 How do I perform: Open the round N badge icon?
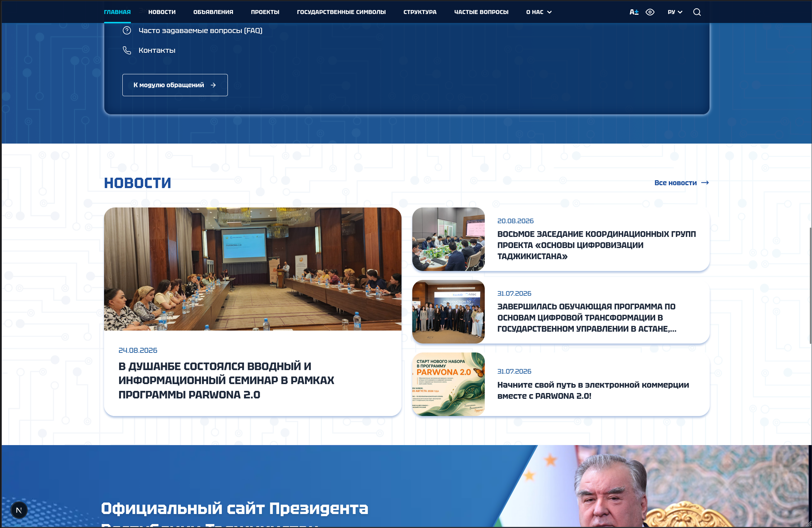19,510
